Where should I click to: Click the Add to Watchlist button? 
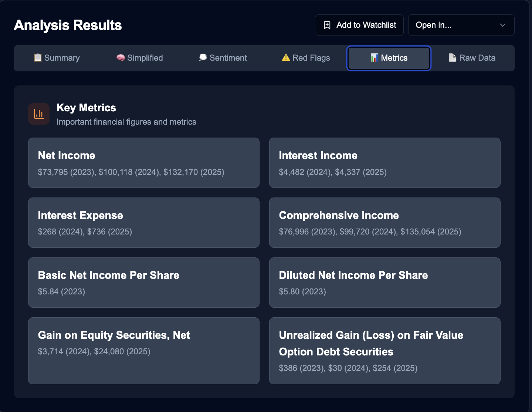[x=359, y=25]
